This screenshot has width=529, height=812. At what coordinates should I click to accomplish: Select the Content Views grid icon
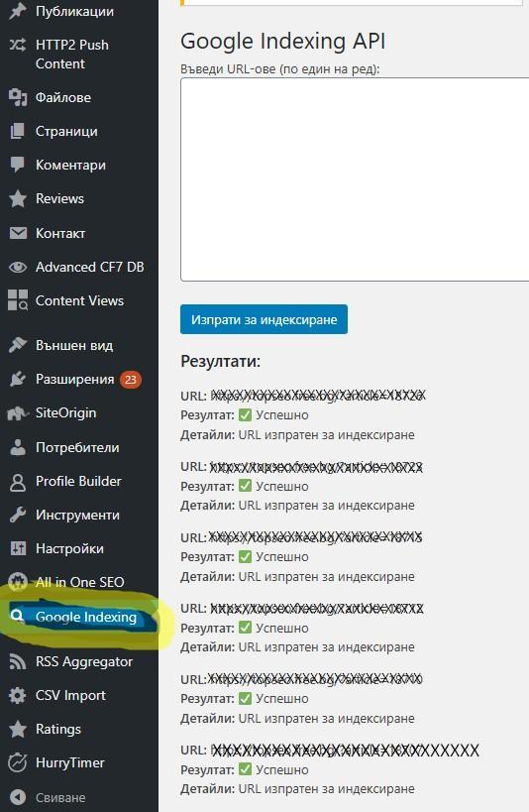18,300
